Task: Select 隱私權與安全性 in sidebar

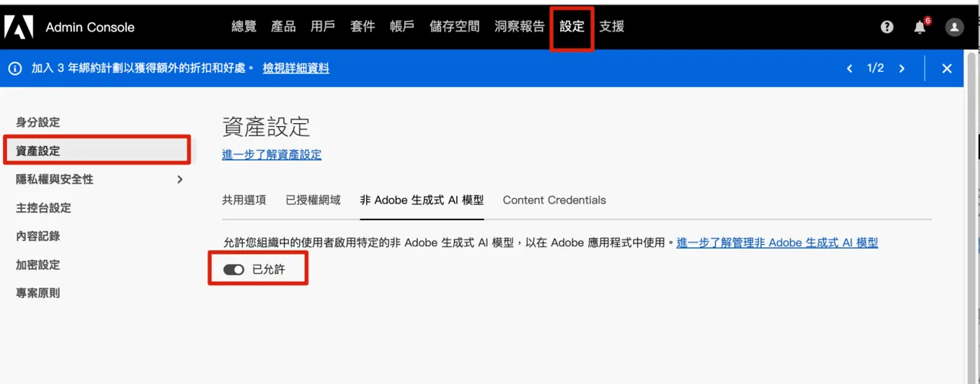Action: [x=55, y=179]
